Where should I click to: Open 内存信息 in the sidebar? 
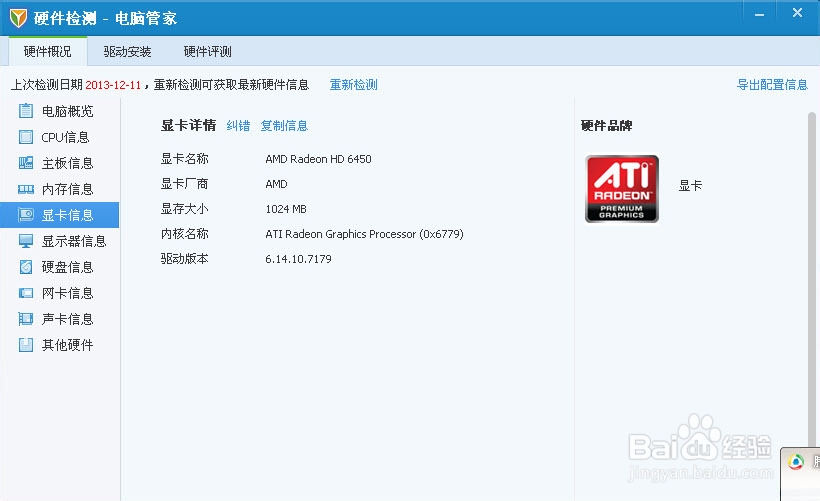60,189
